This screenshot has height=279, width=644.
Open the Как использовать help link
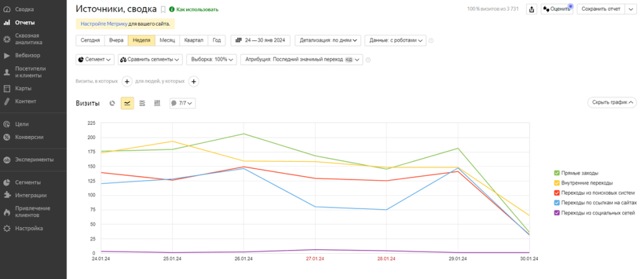point(197,10)
